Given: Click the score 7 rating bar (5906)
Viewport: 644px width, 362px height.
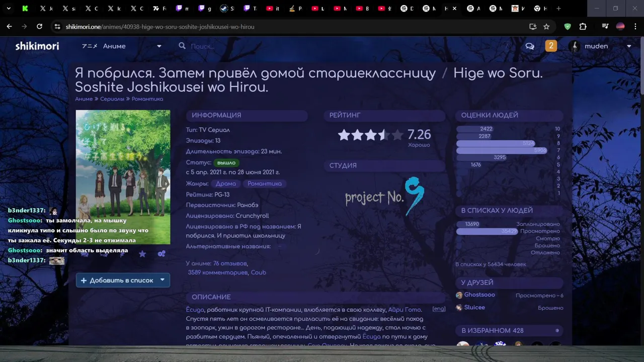Looking at the screenshot, I should 502,150.
